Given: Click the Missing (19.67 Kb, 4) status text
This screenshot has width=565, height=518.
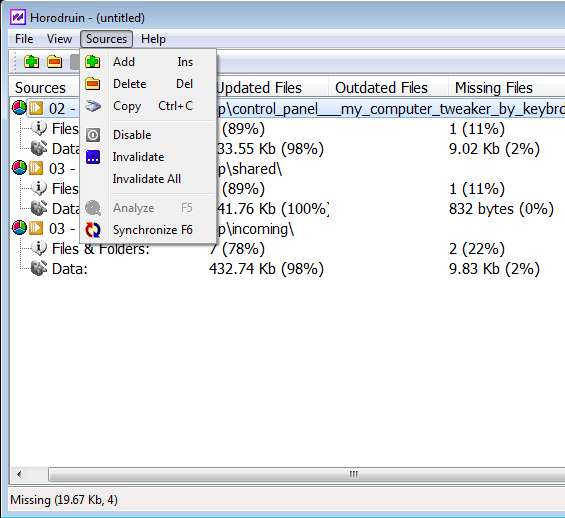Looking at the screenshot, I should (x=64, y=500).
